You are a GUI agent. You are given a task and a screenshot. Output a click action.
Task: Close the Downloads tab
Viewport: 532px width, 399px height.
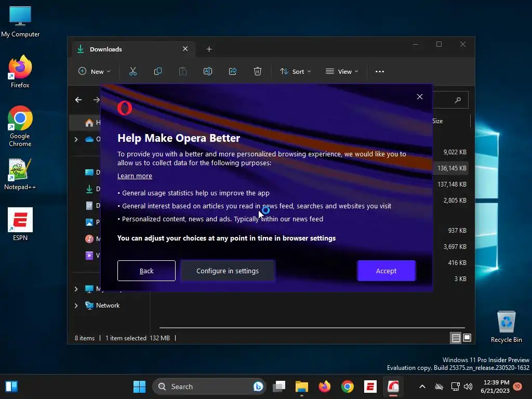(x=185, y=49)
